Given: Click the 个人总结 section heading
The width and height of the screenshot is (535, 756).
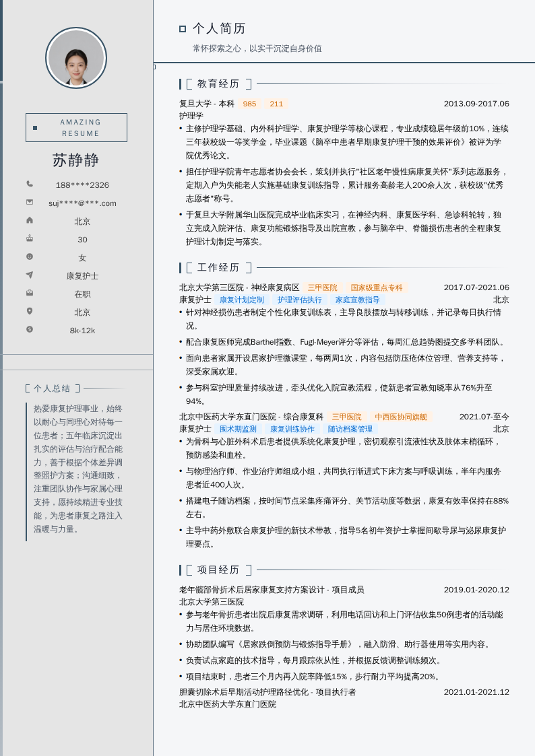Looking at the screenshot, I should [52, 388].
